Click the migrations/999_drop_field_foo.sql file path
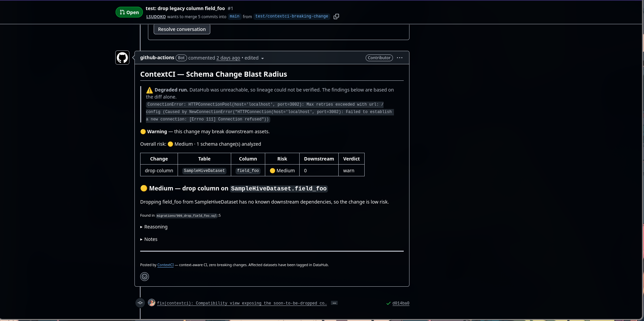The height and width of the screenshot is (321, 644). (187, 216)
